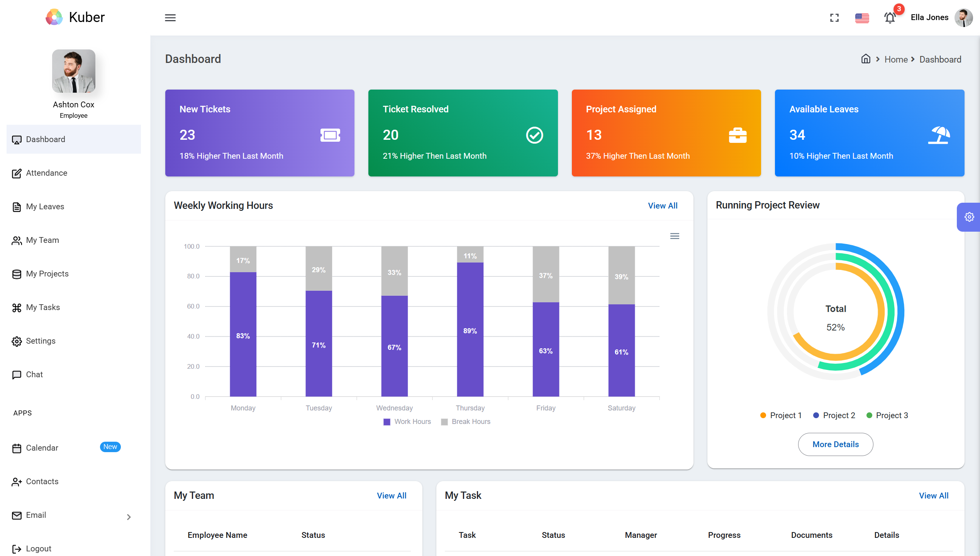Screen dimensions: 980x556
Task: View all Weekly Working Hours
Action: click(x=663, y=206)
